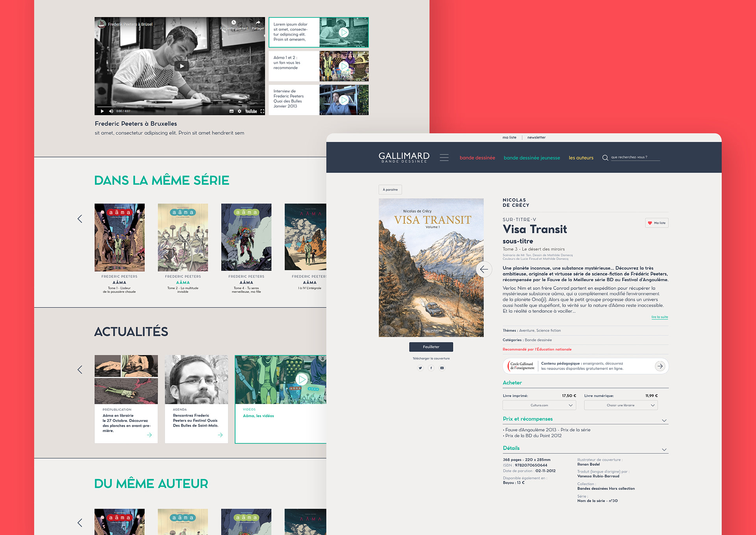The image size is (756, 535).
Task: Toggle the YouTube fullscreen mode
Action: (x=262, y=111)
